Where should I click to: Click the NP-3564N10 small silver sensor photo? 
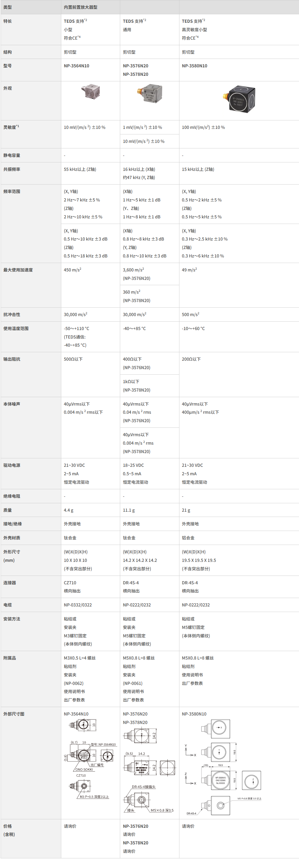coord(91,91)
